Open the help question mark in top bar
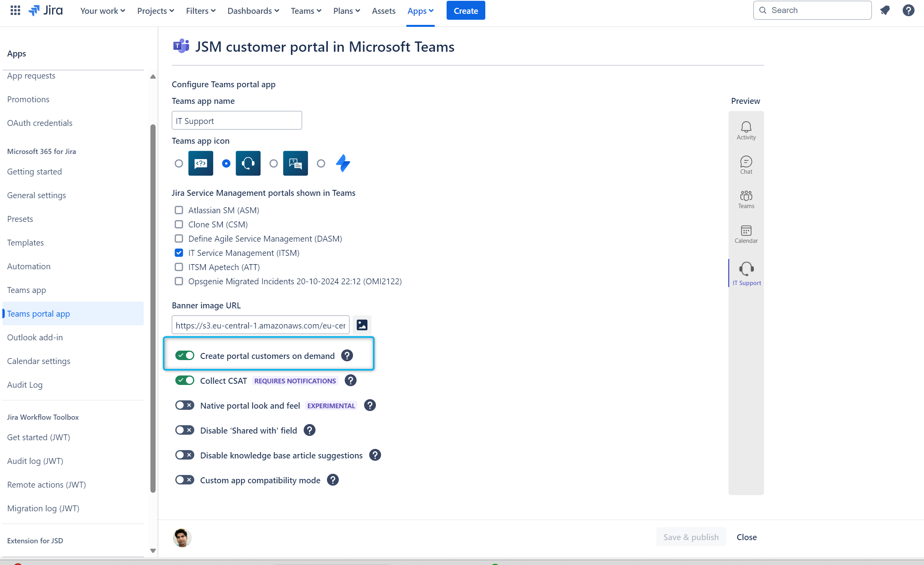Screen dimensions: 924x565 pyautogui.click(x=908, y=11)
